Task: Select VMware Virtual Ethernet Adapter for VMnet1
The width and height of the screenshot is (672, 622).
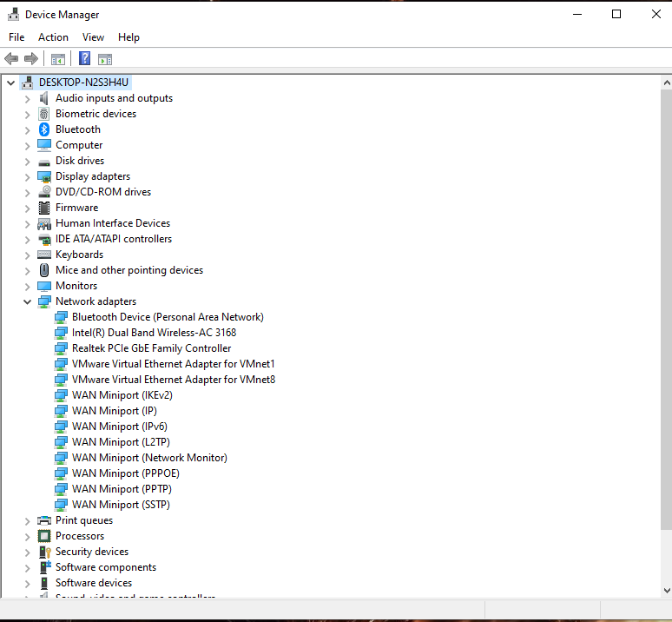Action: click(173, 364)
